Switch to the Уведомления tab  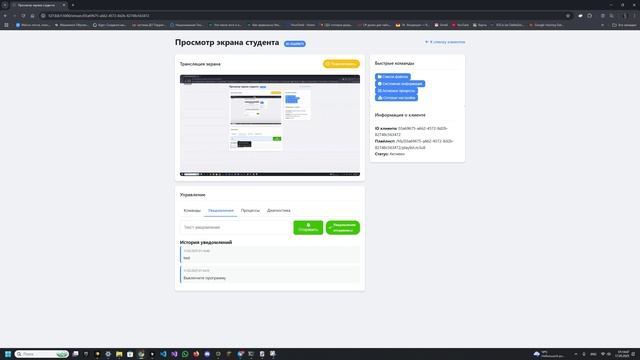point(221,210)
